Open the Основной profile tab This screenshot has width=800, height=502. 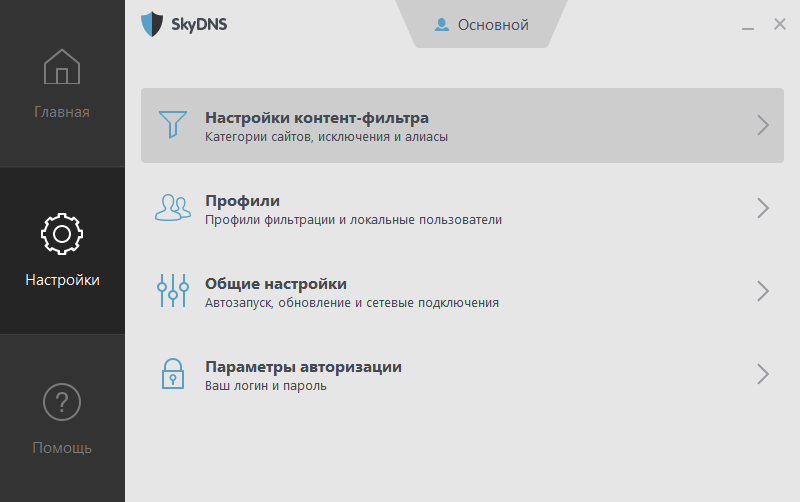point(482,24)
